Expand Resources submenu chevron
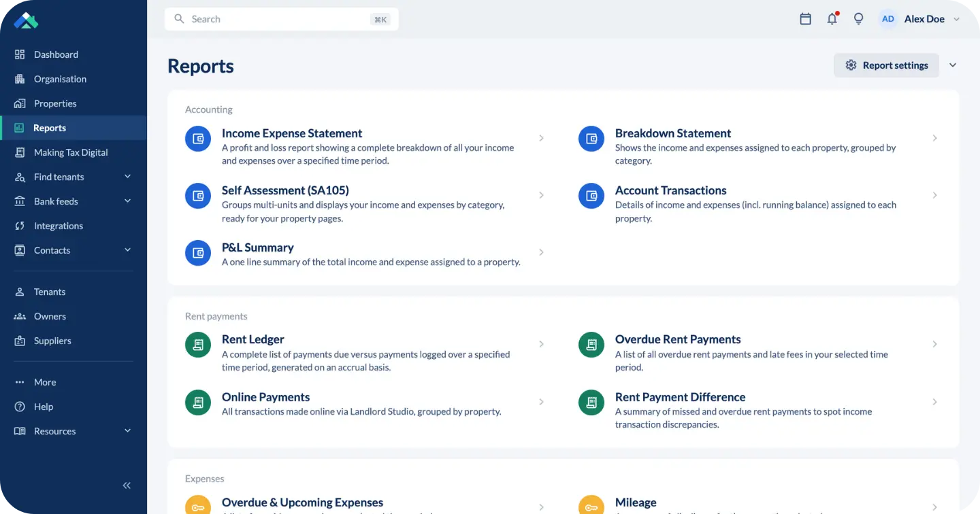Image resolution: width=980 pixels, height=514 pixels. 127,431
